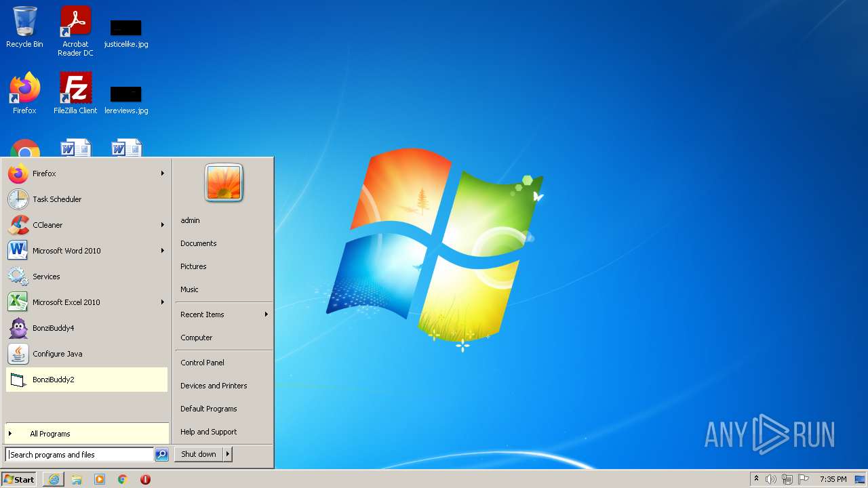
Task: Open Firefox from the Start menu list
Action: coord(86,174)
